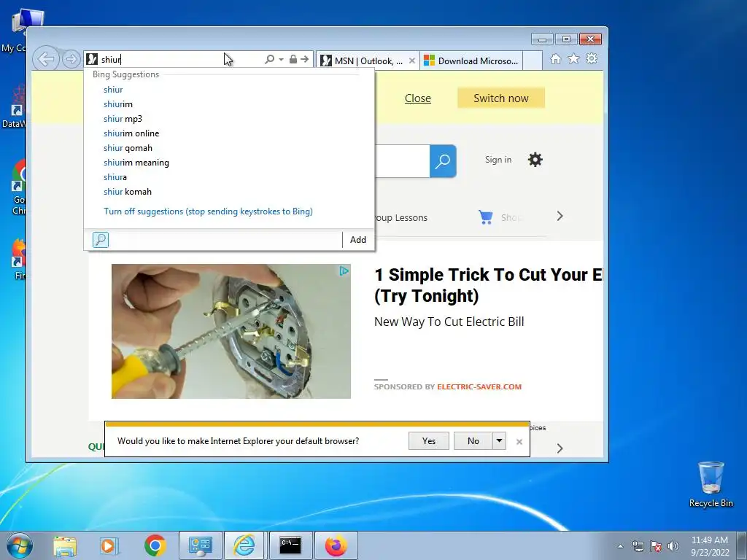Select the 'shiurim meaning' suggestion

click(x=136, y=163)
